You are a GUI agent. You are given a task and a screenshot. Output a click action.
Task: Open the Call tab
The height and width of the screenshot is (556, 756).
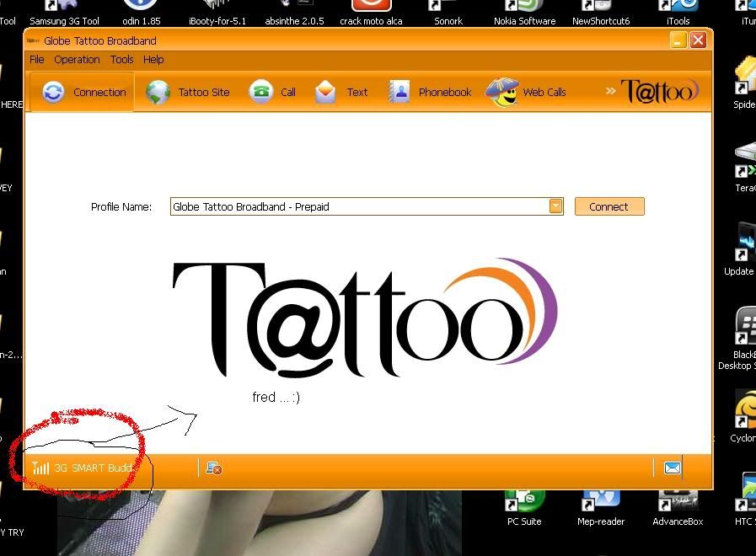click(x=272, y=92)
